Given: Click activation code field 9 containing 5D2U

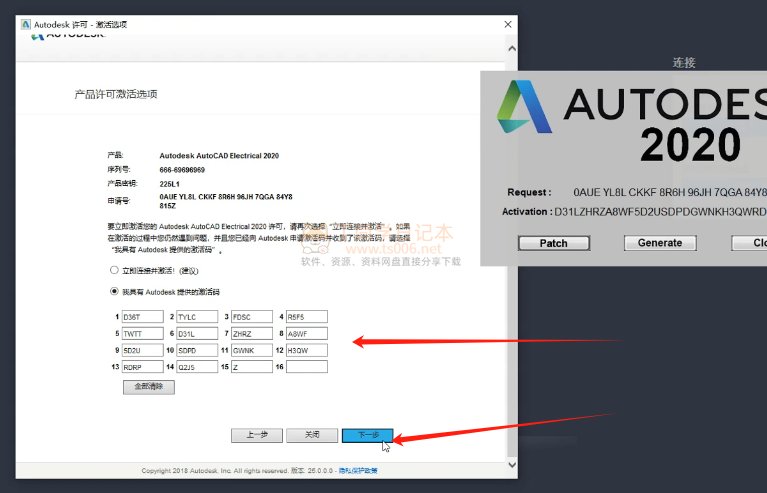Looking at the screenshot, I should pos(142,350).
